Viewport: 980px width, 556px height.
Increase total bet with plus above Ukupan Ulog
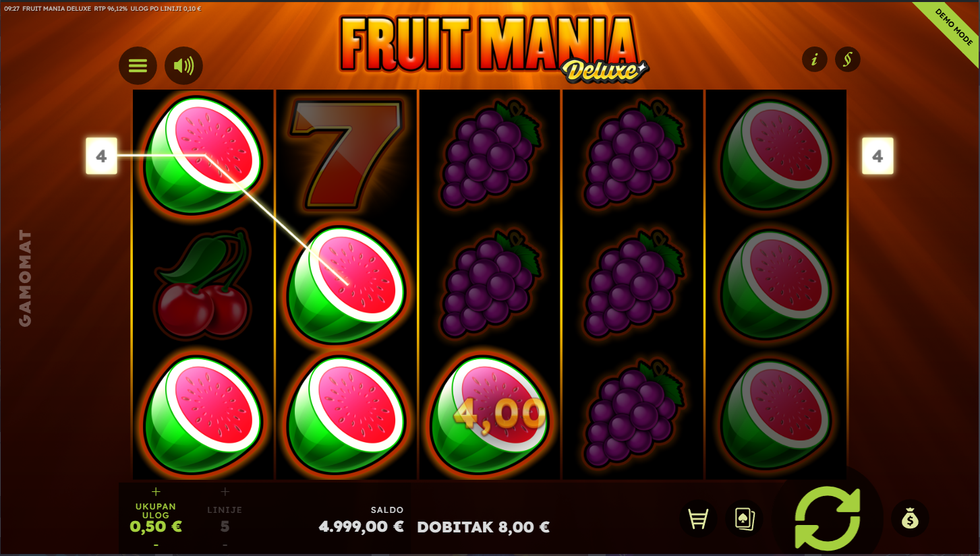click(156, 491)
